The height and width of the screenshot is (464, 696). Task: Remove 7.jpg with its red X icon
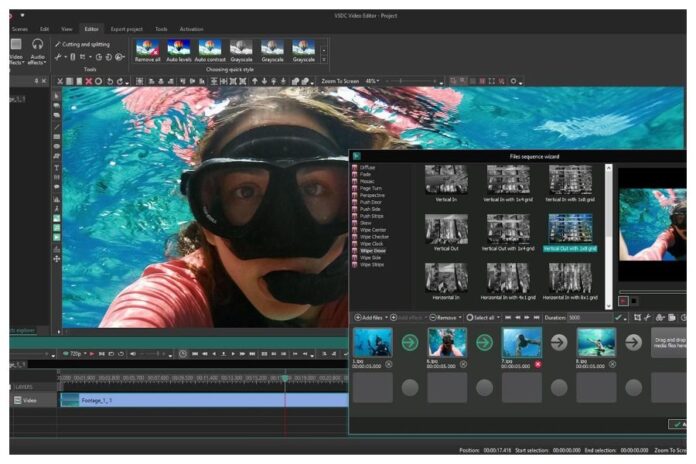(538, 364)
